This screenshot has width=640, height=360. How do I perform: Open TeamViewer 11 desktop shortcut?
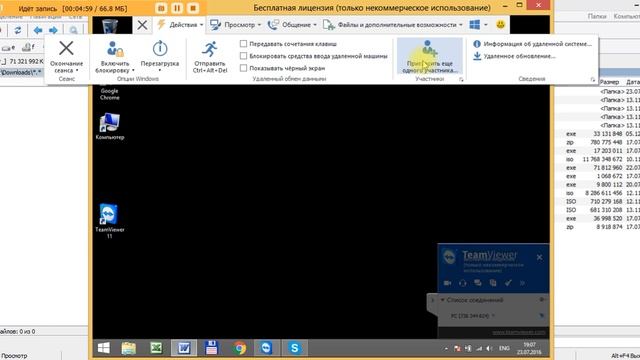[109, 220]
